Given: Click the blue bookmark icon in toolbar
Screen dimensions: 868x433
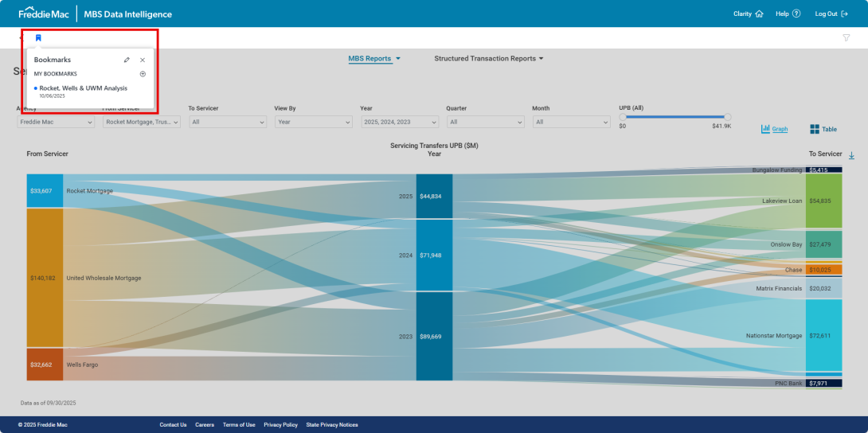Looking at the screenshot, I should (x=38, y=37).
